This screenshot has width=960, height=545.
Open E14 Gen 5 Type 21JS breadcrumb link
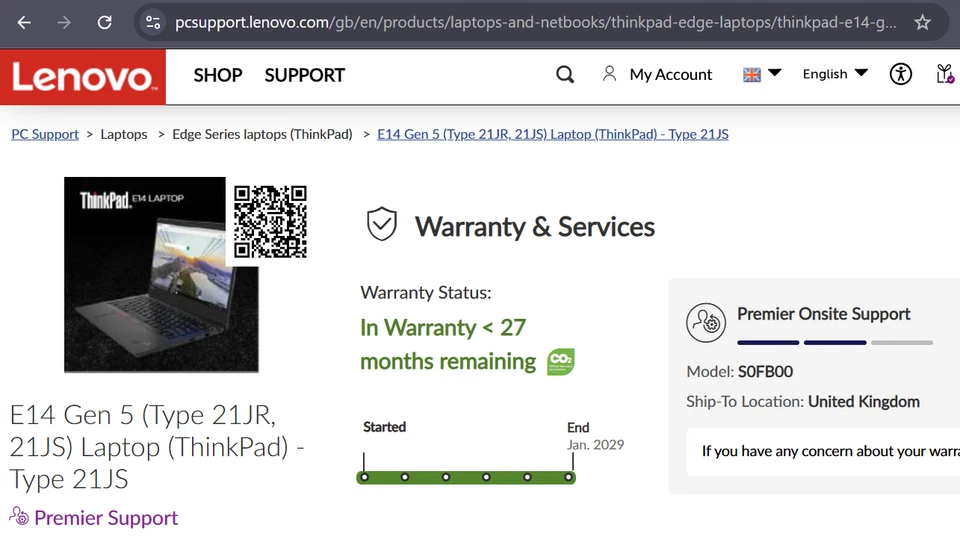tap(552, 134)
